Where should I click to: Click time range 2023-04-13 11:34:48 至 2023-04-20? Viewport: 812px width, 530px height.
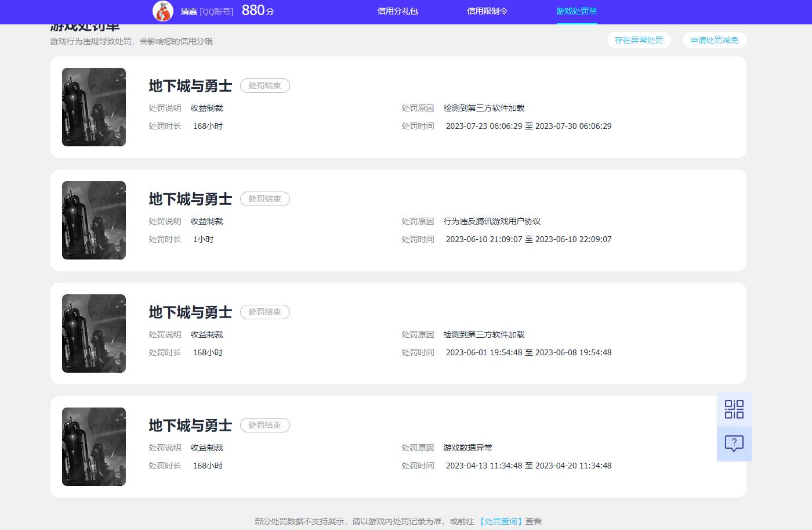coord(528,466)
